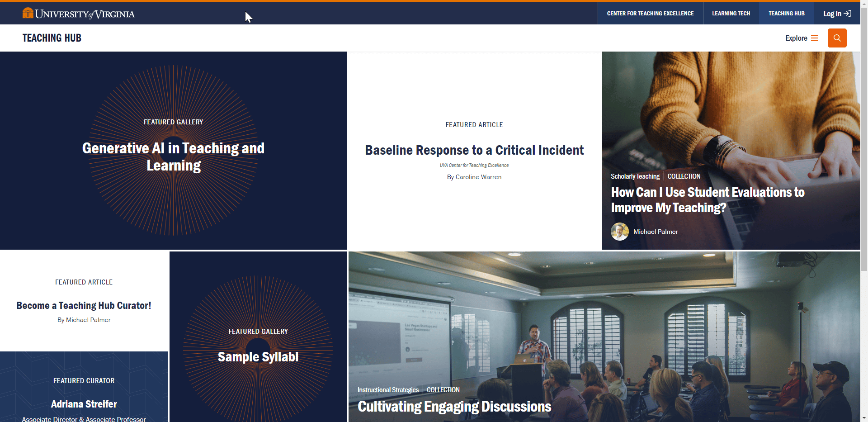
Task: Go to Center for Teaching Excellence
Action: coord(650,14)
